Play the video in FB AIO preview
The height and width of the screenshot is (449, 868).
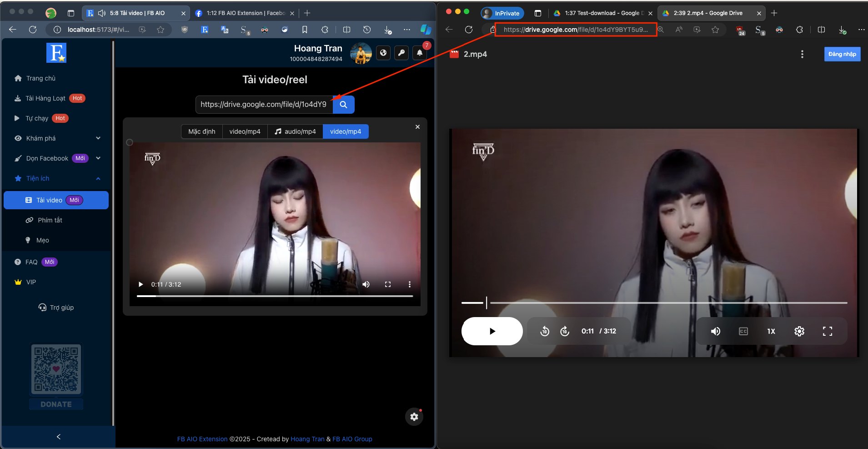pos(141,284)
